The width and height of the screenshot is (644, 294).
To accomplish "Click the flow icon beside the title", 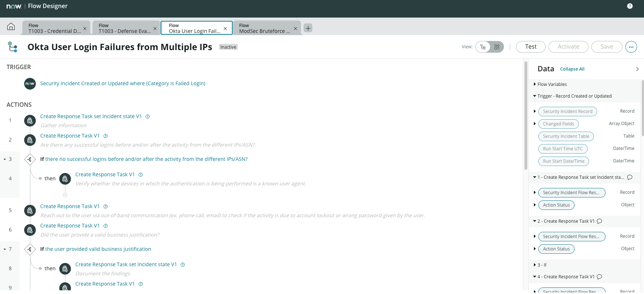I will 13,47.
